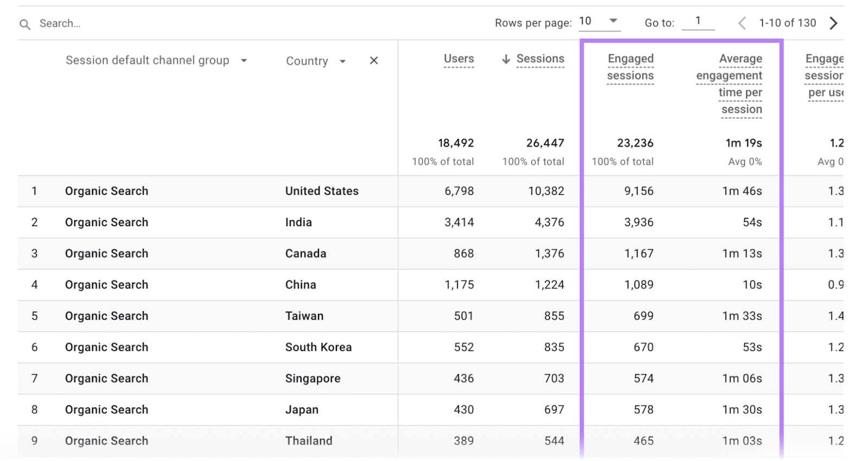Select the Taiwan country cell
The height and width of the screenshot is (461, 868).
(x=304, y=316)
